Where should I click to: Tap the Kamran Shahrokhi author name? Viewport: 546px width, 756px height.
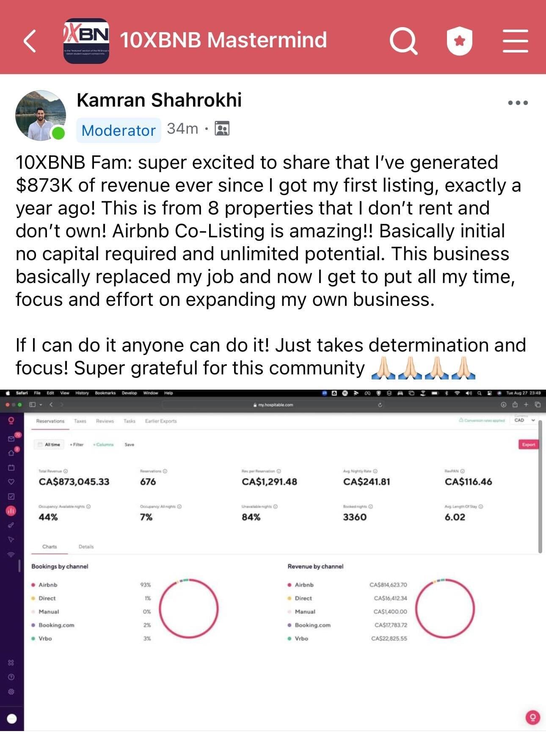159,100
